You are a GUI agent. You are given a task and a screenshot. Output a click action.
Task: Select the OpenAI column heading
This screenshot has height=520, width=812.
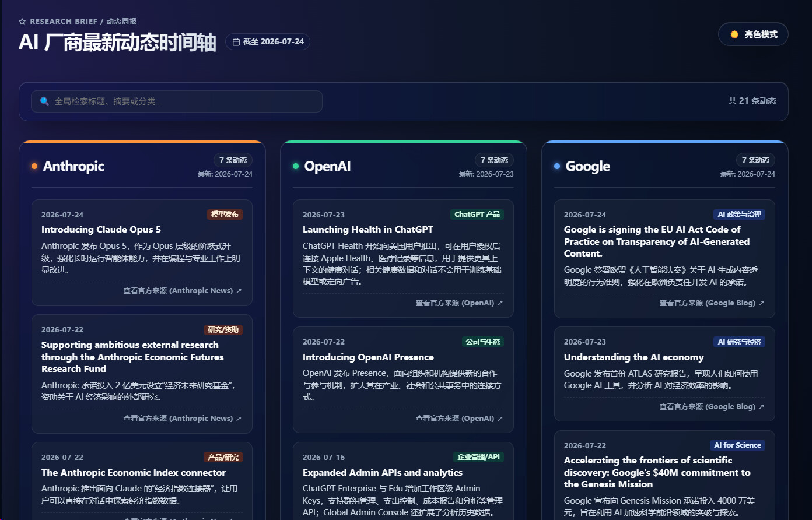click(327, 166)
